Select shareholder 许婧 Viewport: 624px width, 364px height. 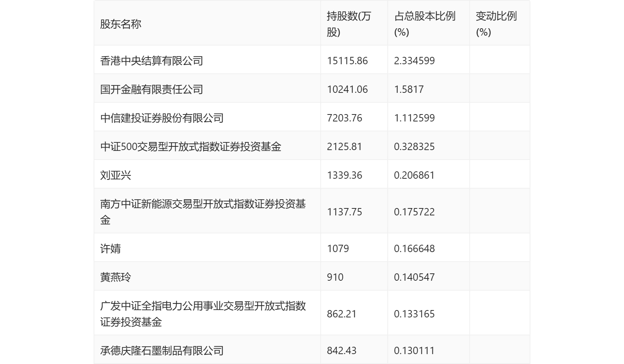pyautogui.click(x=110, y=248)
